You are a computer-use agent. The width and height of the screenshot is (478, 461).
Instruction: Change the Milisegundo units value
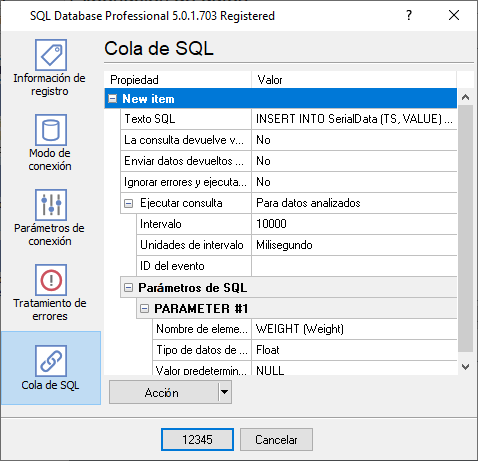point(354,245)
